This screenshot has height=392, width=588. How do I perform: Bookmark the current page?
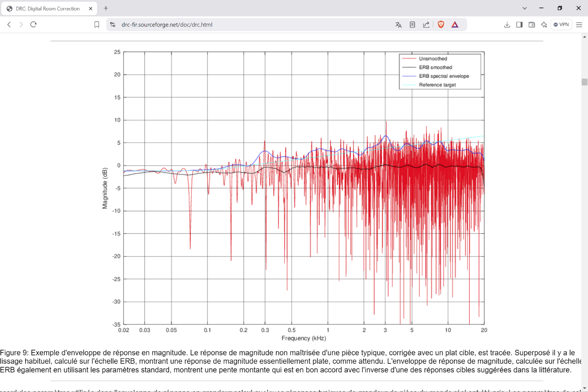[x=97, y=25]
